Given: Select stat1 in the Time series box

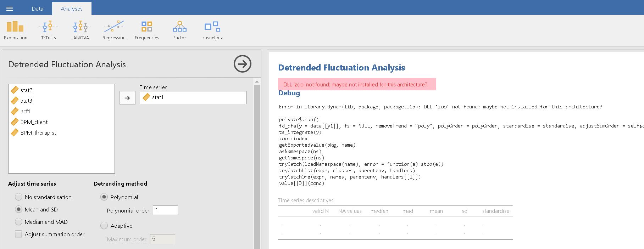Looking at the screenshot, I should tap(158, 97).
